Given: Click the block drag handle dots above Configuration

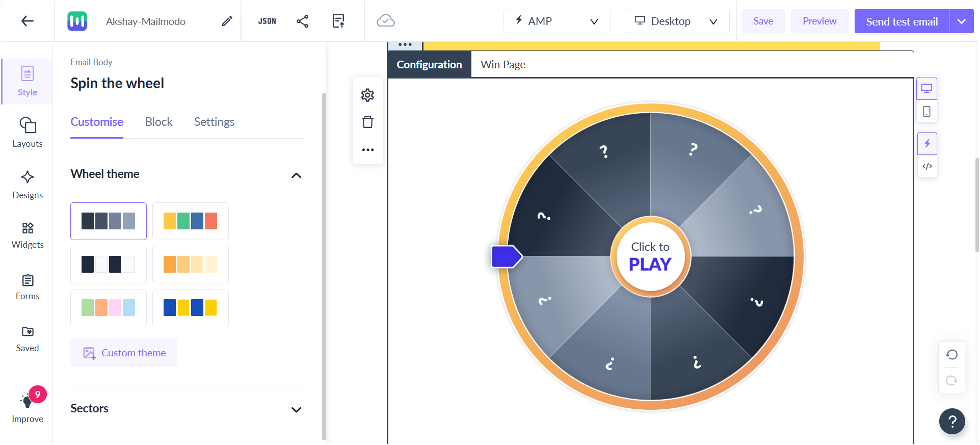Looking at the screenshot, I should click(x=405, y=45).
